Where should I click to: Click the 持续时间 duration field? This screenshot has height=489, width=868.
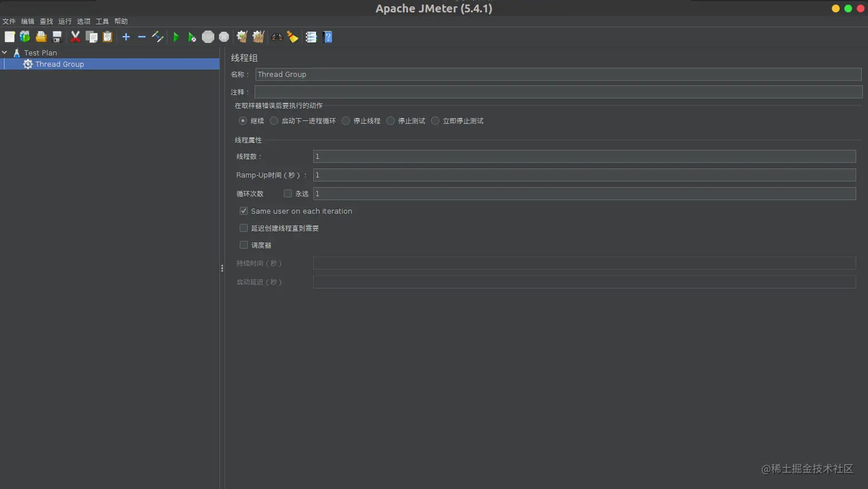tap(584, 263)
